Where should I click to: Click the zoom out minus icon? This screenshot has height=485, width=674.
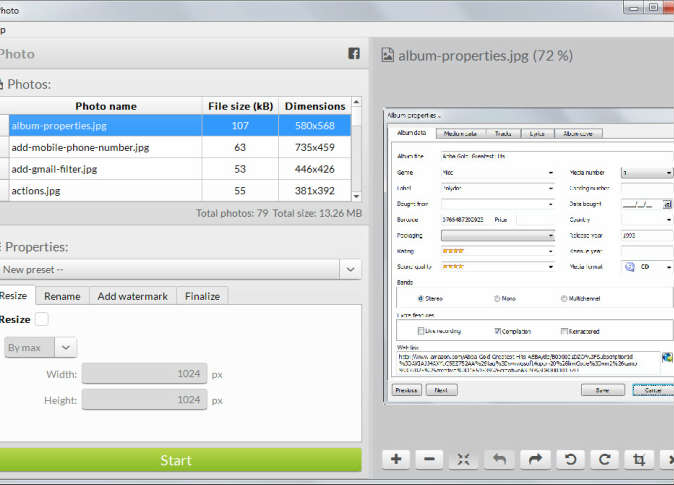(x=430, y=459)
